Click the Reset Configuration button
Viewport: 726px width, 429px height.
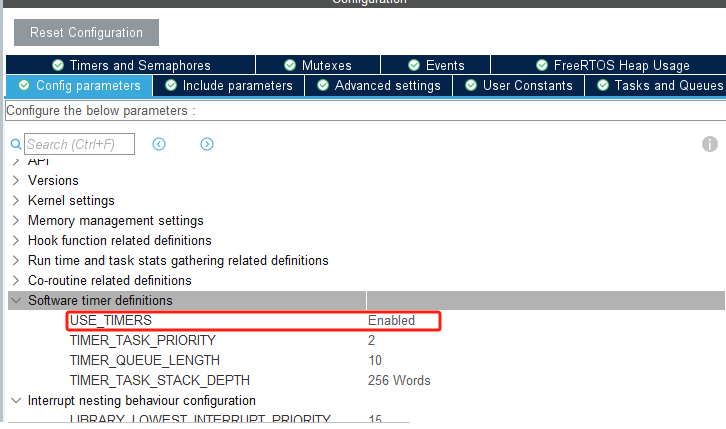click(86, 32)
